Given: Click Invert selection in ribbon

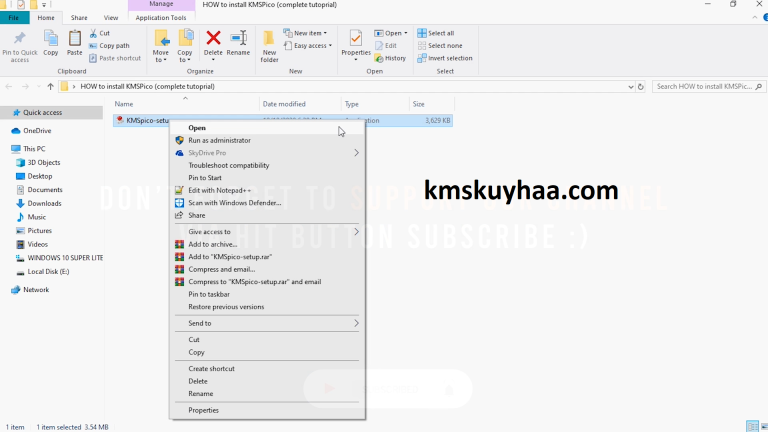Looking at the screenshot, I should (x=445, y=58).
